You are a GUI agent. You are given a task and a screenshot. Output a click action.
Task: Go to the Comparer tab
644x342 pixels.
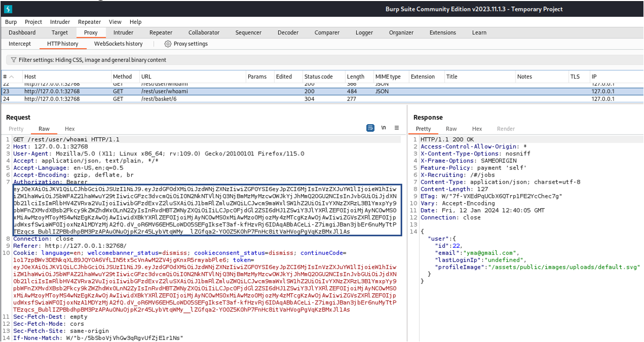point(327,33)
